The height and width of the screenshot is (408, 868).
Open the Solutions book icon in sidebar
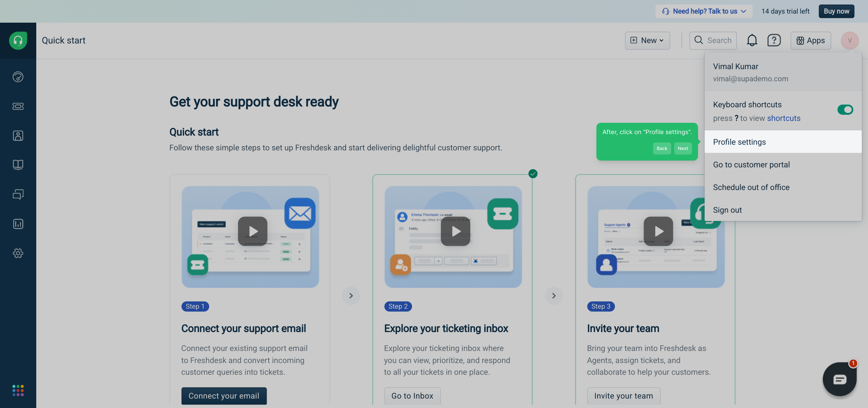coord(18,165)
